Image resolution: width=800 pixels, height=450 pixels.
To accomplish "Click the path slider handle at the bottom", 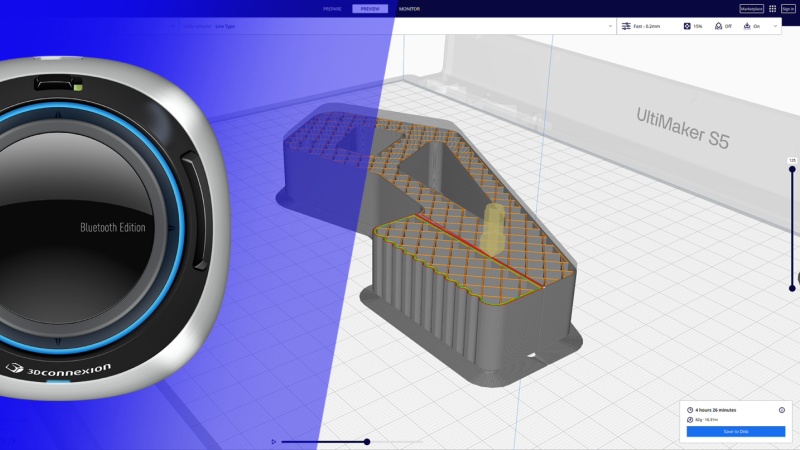I will click(x=367, y=442).
